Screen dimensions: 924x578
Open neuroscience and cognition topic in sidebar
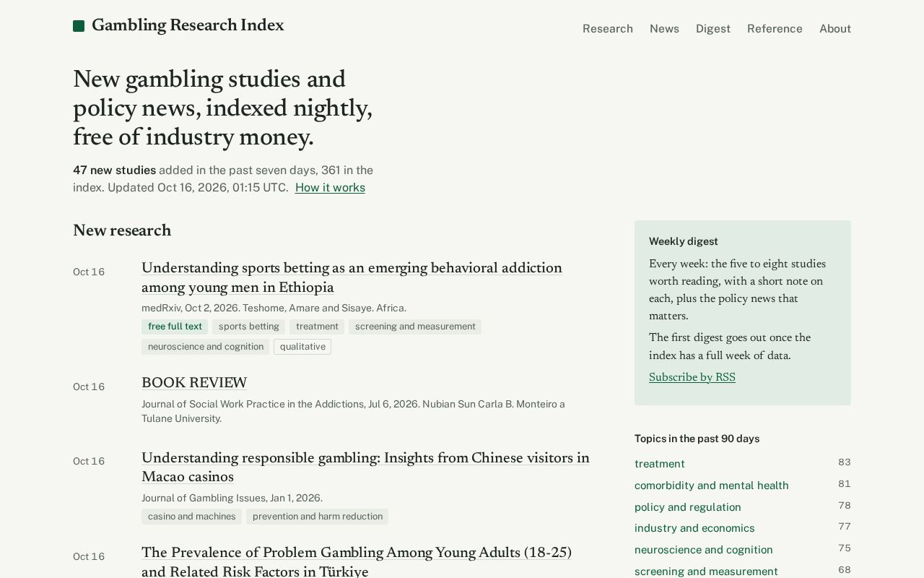pos(704,550)
